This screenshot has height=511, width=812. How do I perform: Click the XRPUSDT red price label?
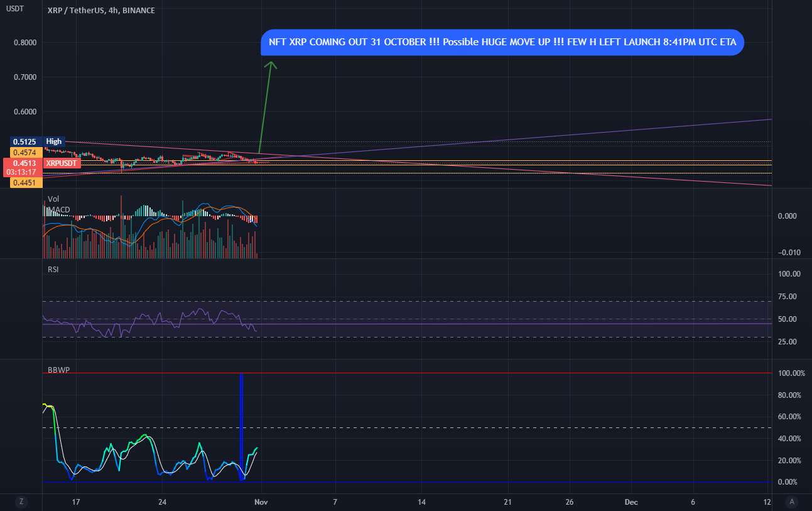click(62, 163)
